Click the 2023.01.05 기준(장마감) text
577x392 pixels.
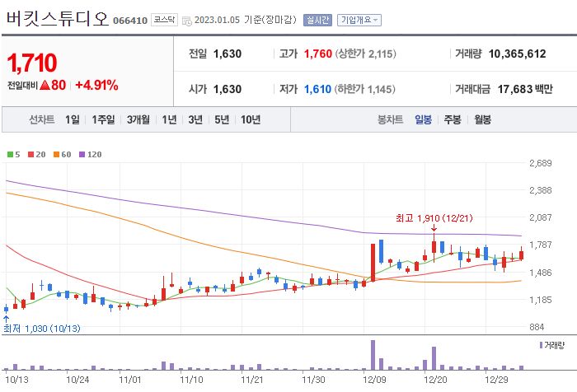[246, 20]
